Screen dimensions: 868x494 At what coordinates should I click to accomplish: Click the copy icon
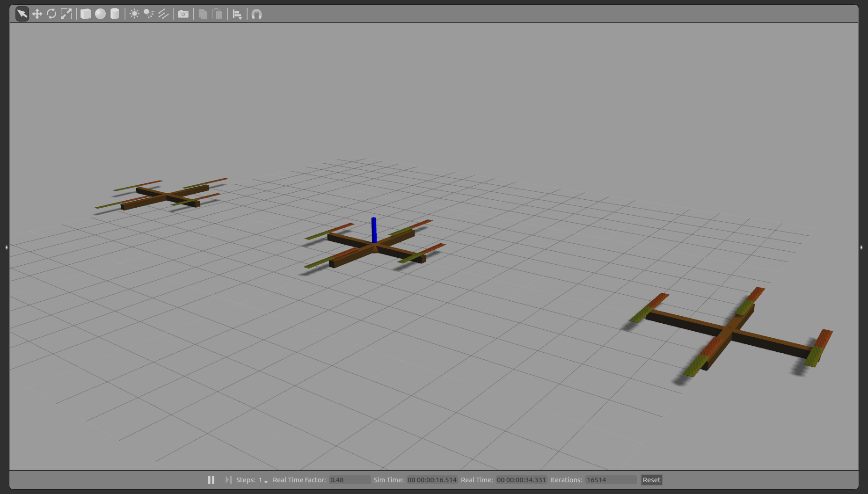click(203, 14)
